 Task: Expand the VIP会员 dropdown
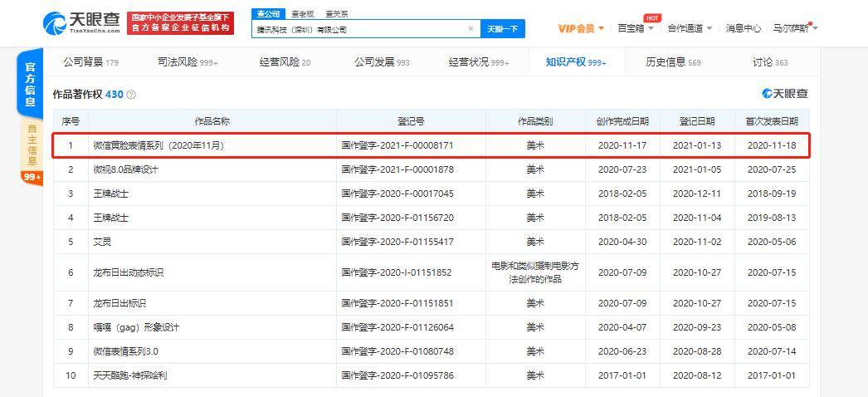click(581, 28)
